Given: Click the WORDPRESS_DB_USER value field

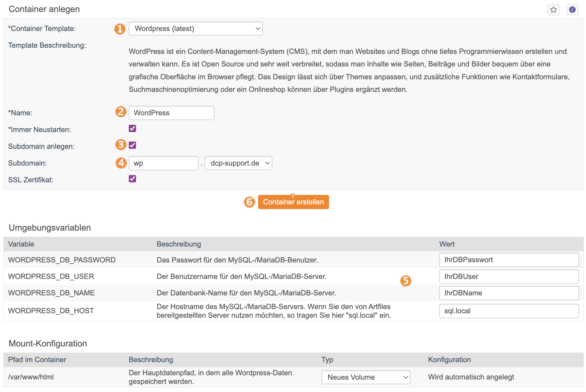Looking at the screenshot, I should pos(509,276).
